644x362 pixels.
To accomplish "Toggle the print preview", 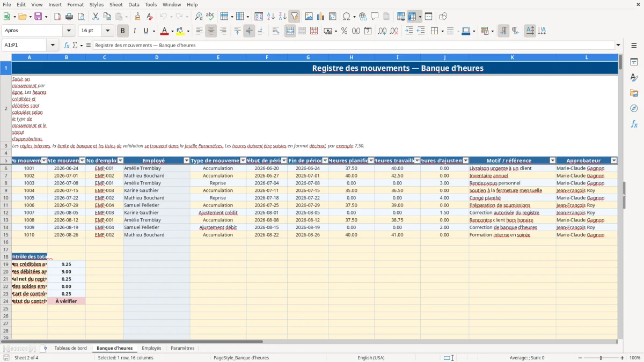I will (x=81, y=17).
